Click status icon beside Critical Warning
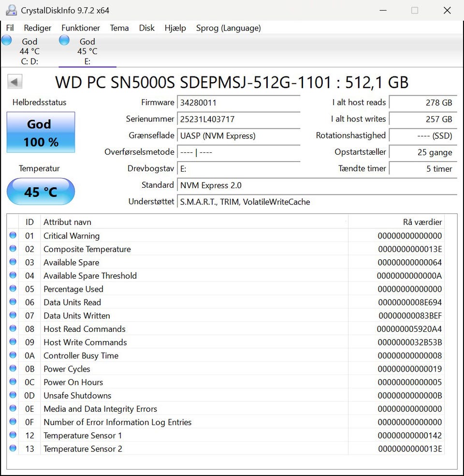 point(13,236)
